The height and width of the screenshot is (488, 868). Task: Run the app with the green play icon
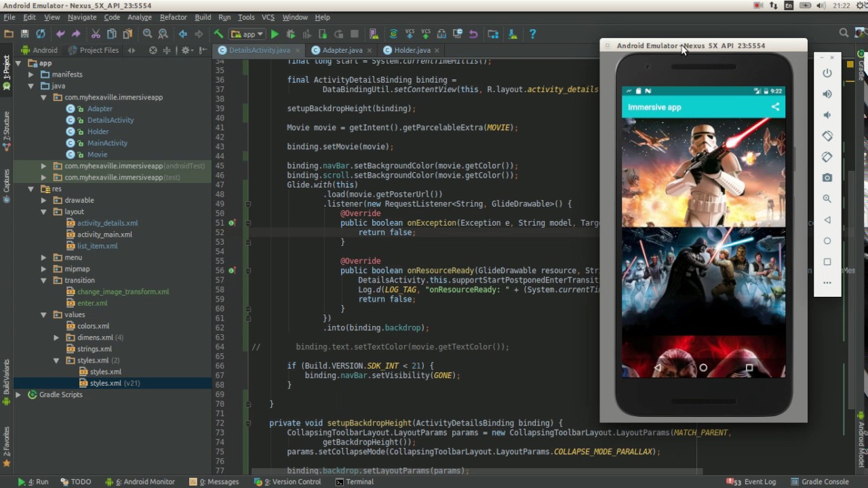tap(275, 34)
